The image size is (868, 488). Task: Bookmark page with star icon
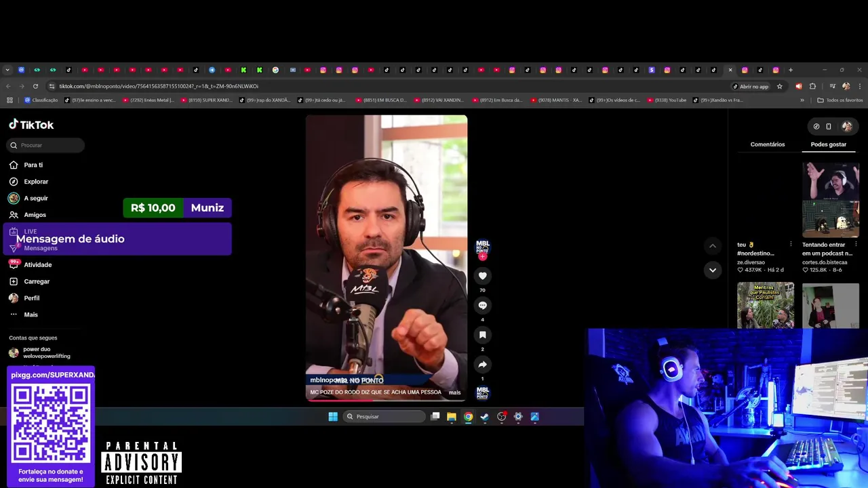(x=780, y=86)
